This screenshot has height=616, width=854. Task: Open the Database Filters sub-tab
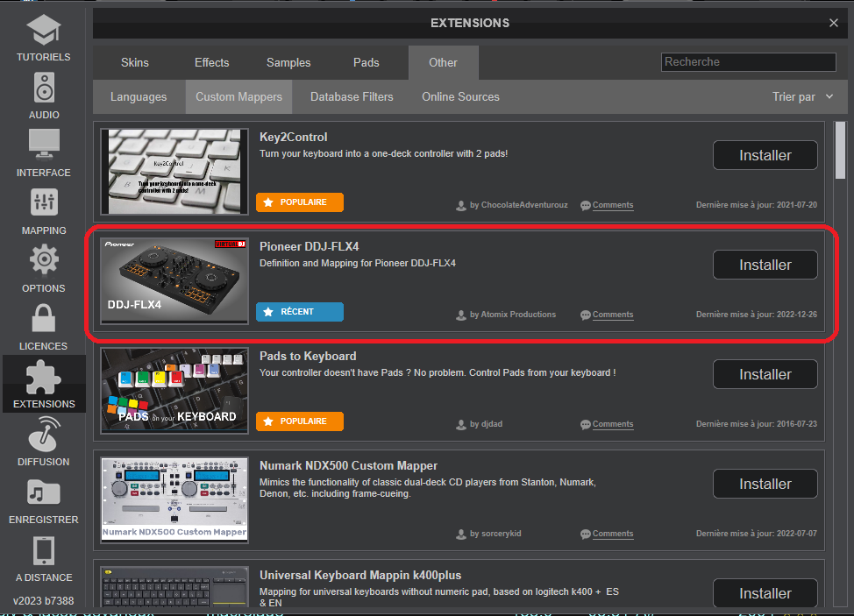click(x=352, y=97)
